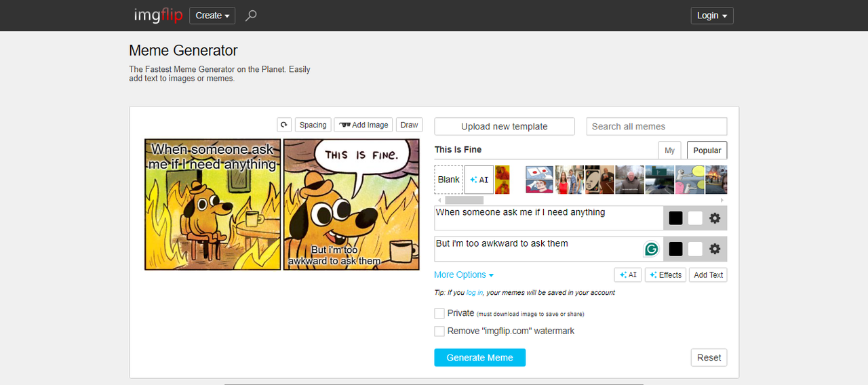Click the rotate image icon
The image size is (868, 385).
tap(284, 125)
